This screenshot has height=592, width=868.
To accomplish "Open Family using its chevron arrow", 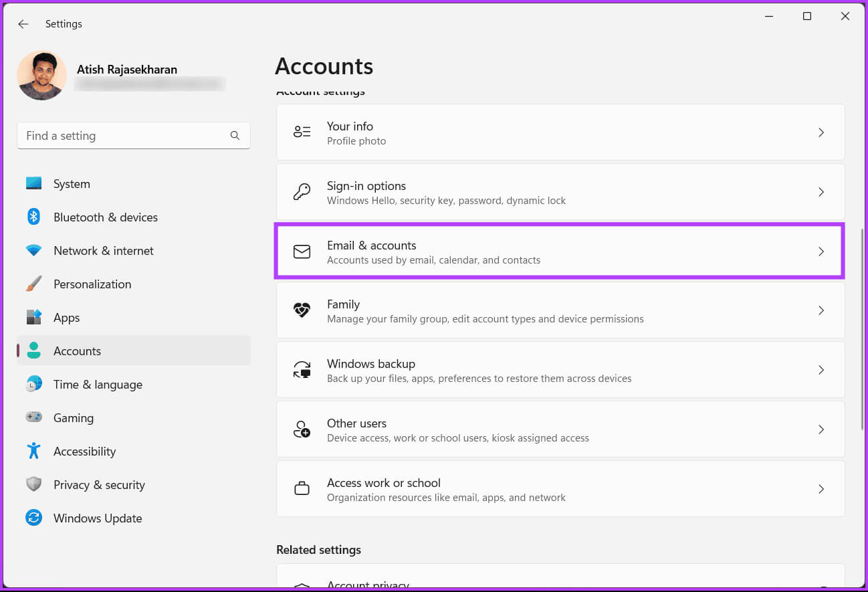I will pyautogui.click(x=821, y=310).
